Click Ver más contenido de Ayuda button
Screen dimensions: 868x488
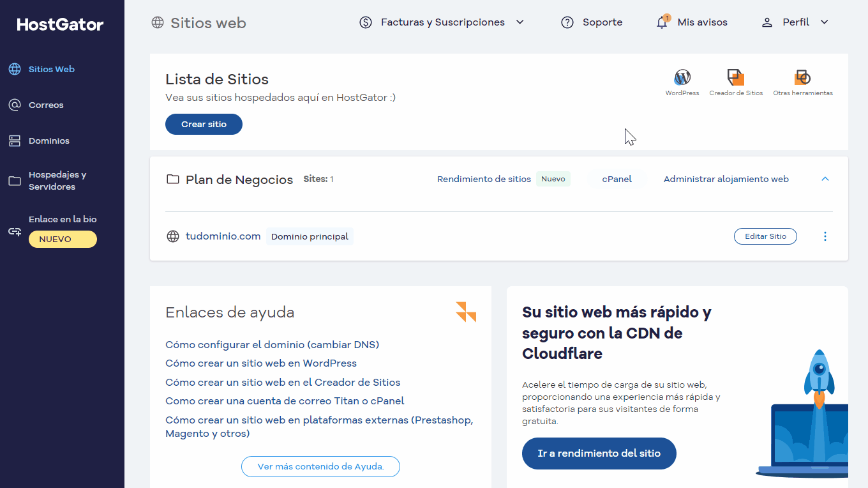click(x=320, y=467)
